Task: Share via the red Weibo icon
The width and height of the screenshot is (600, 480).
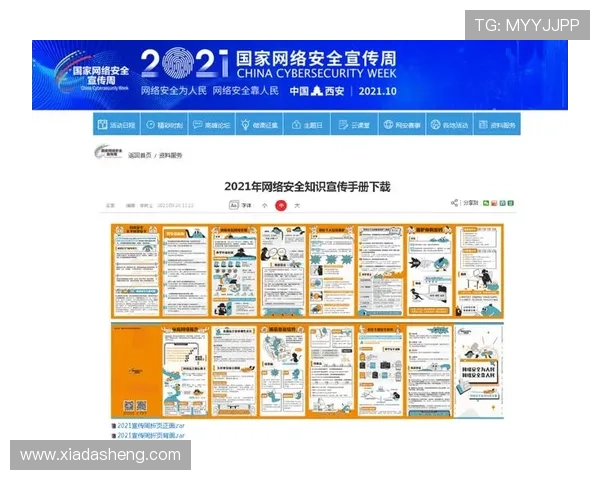Action: (494, 203)
